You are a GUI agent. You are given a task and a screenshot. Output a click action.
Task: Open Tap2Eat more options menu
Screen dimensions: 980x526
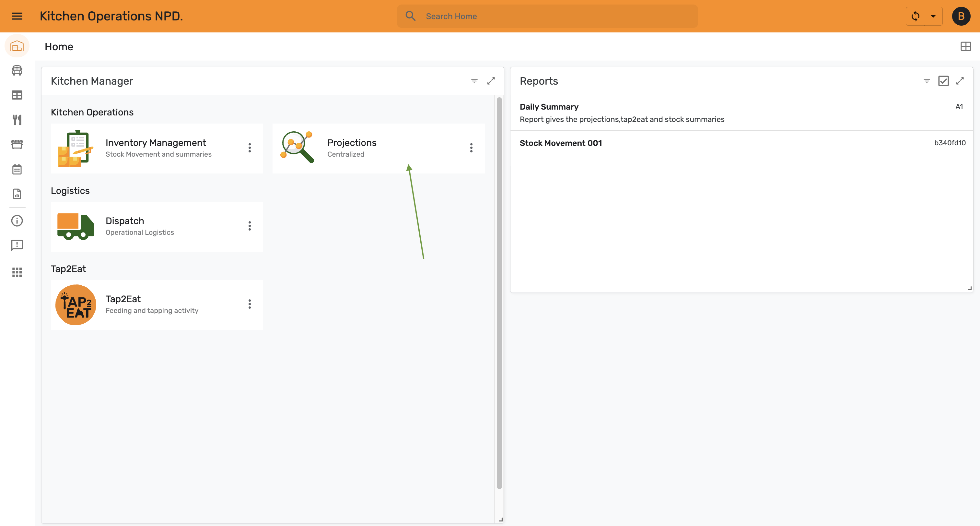(x=250, y=304)
